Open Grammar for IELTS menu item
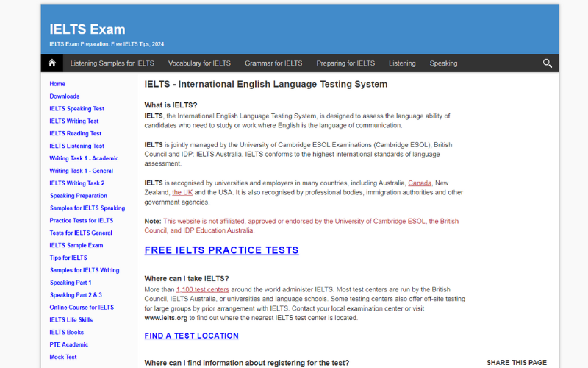 273,63
